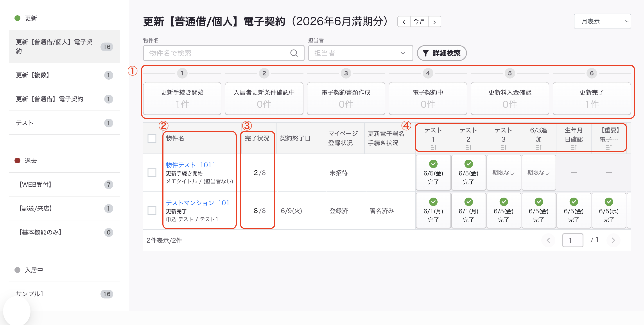Sort by 生年月日確認 column sort icon
644x325 pixels.
(x=574, y=147)
